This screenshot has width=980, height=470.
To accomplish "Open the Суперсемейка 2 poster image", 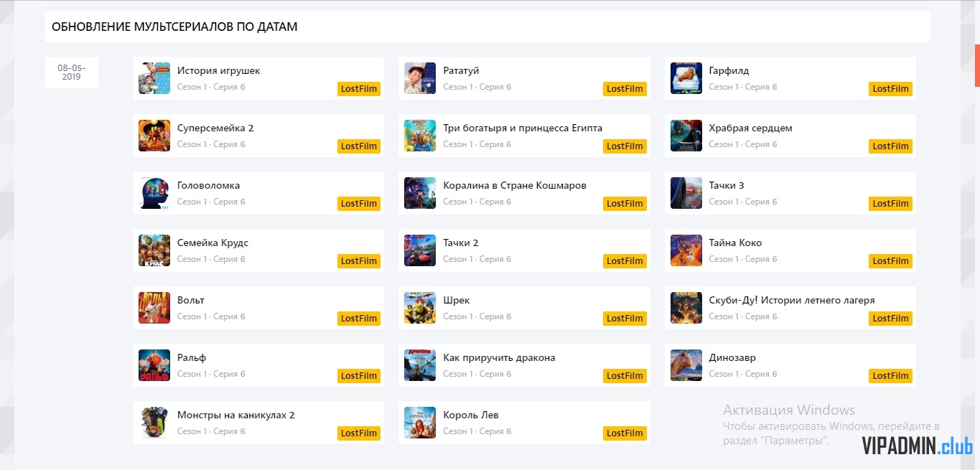I will tap(154, 136).
